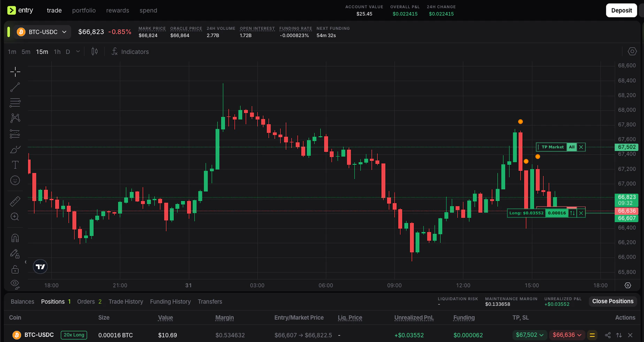Open the Trade History tab
Image resolution: width=644 pixels, height=342 pixels.
pos(126,302)
